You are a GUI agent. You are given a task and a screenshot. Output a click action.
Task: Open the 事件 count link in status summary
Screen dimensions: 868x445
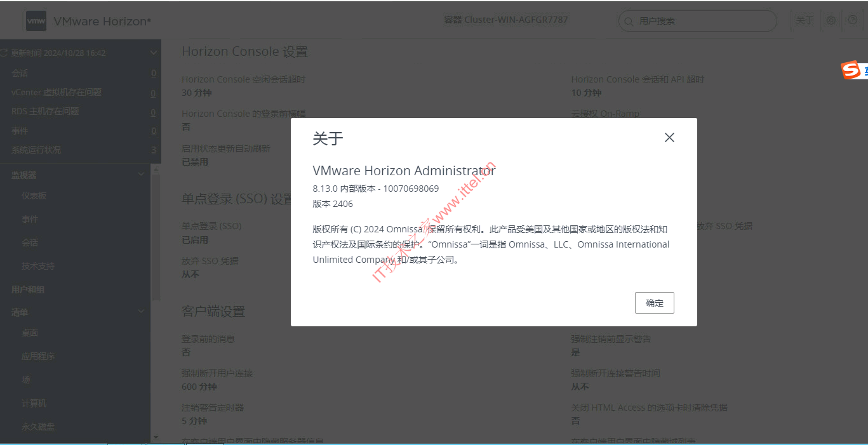point(154,131)
